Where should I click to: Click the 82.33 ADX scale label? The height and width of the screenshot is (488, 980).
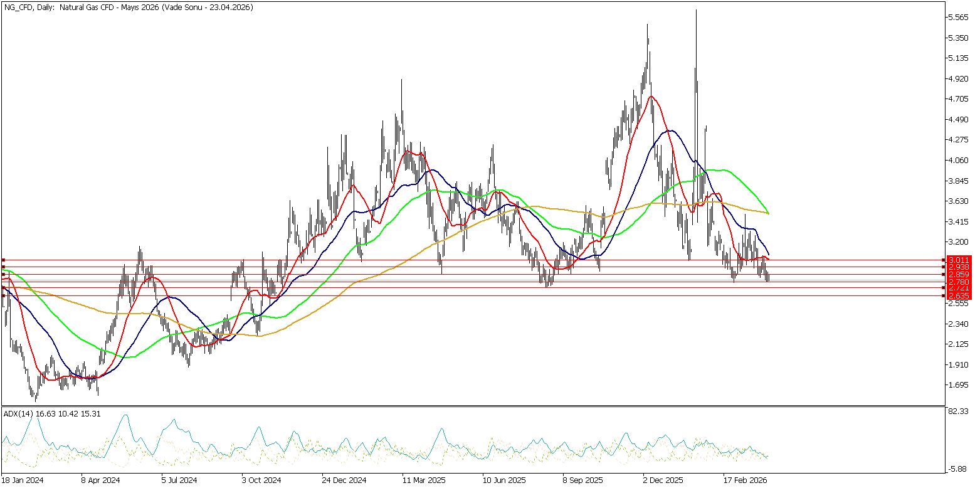click(x=959, y=411)
